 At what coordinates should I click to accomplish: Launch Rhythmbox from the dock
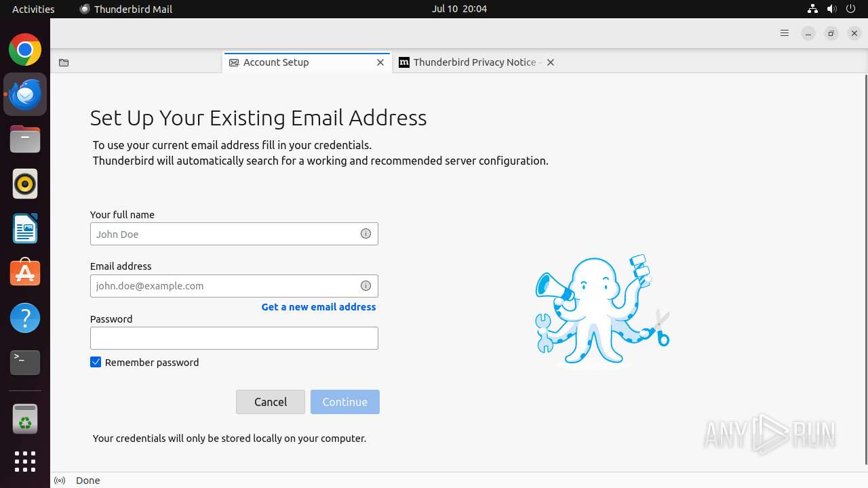click(25, 184)
